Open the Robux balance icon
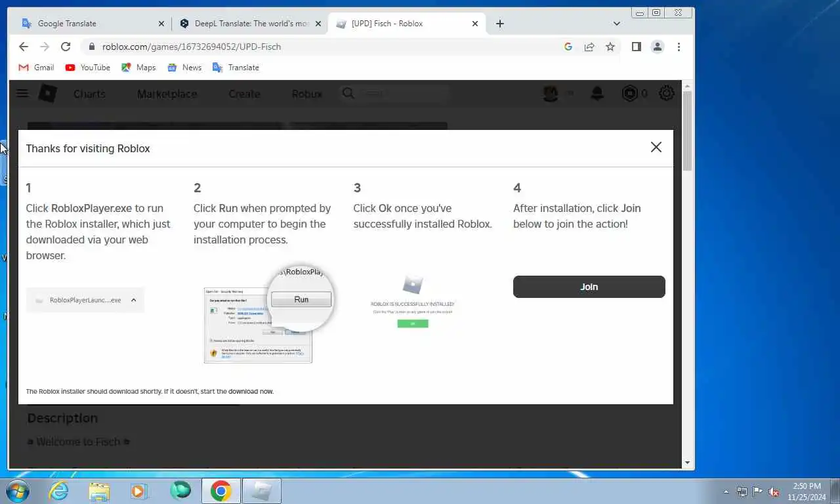 (630, 94)
